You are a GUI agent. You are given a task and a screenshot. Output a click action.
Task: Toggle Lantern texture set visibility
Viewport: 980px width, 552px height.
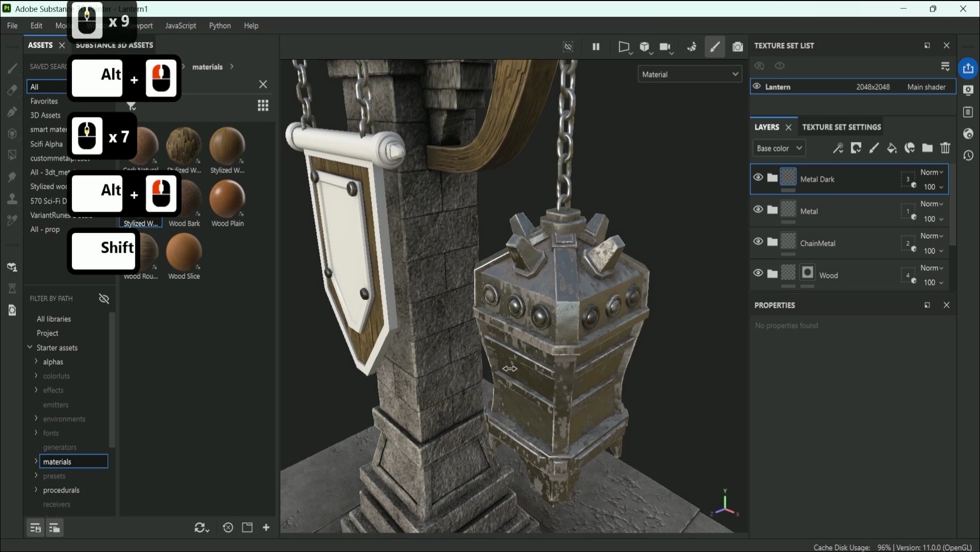pyautogui.click(x=757, y=87)
